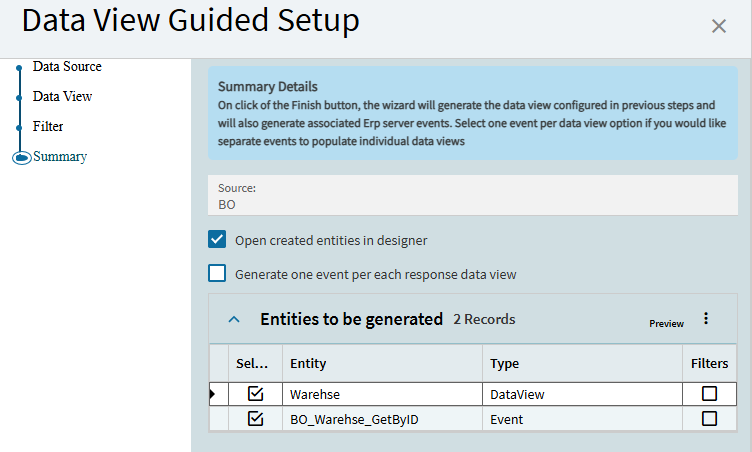Collapse the Entities to be generated panel
The width and height of the screenshot is (752, 452).
click(x=234, y=320)
